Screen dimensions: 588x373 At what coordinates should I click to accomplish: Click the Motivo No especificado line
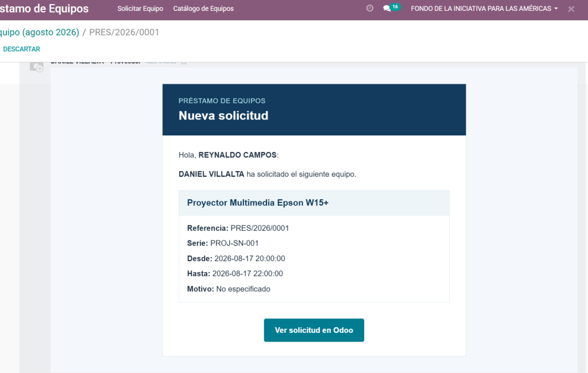click(x=229, y=289)
